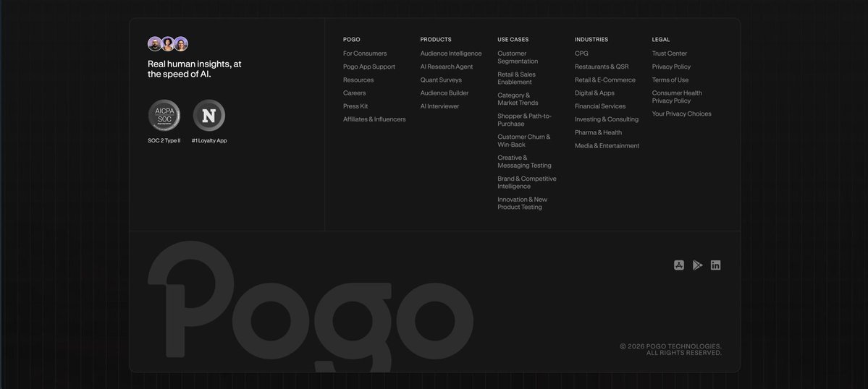868x389 pixels.
Task: Click the POGO column heading
Action: coord(352,40)
